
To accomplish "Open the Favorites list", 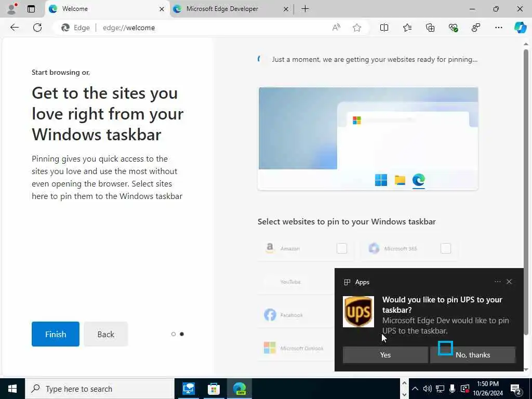I will click(407, 28).
